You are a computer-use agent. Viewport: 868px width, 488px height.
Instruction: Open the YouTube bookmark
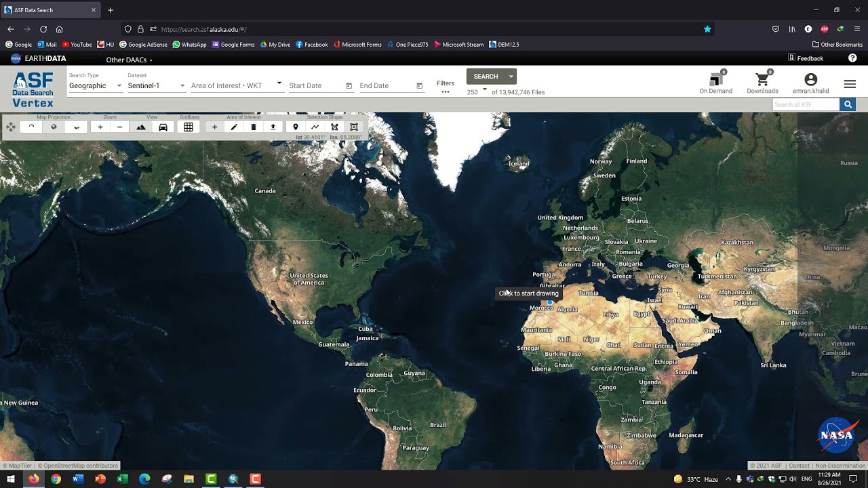tap(77, 45)
